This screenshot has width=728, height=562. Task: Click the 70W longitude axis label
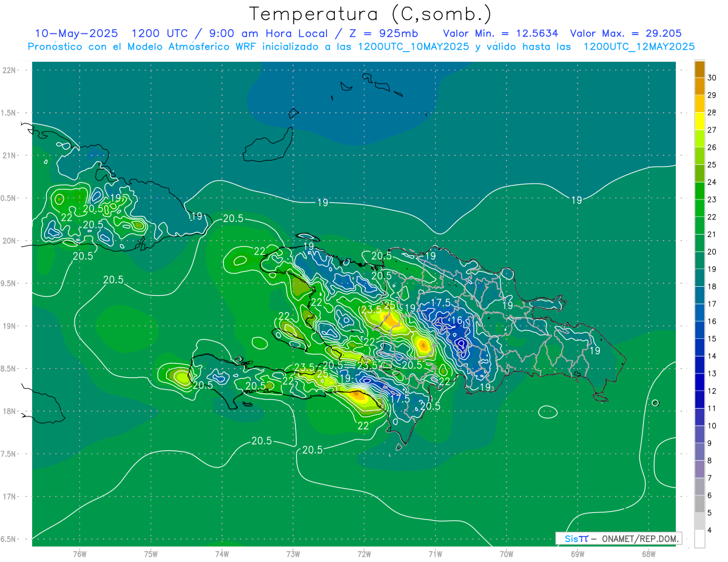click(507, 554)
